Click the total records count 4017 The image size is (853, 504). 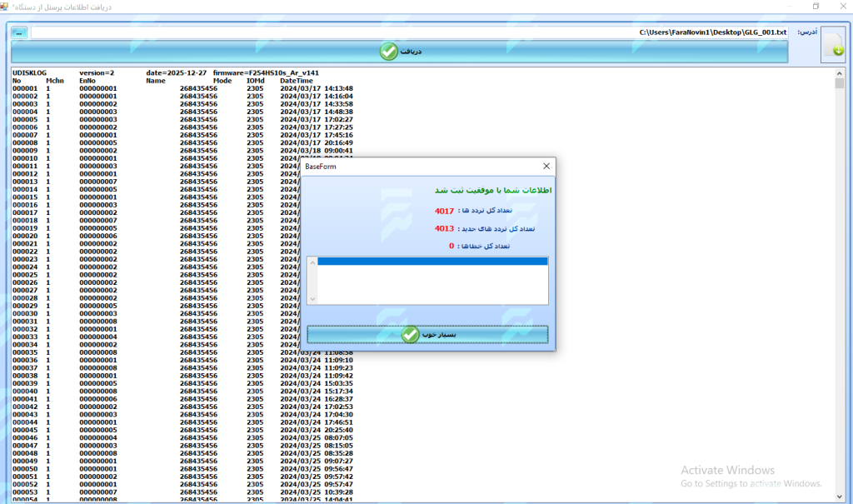444,212
